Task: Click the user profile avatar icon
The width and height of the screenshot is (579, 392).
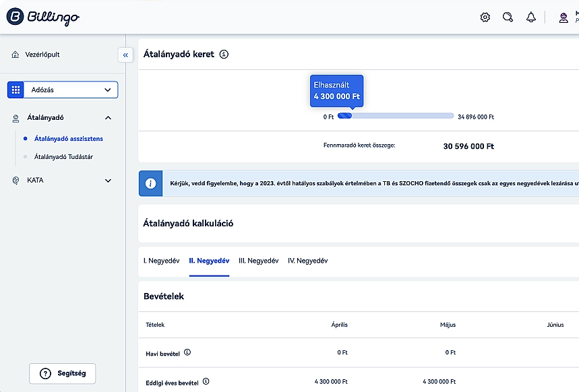Action: (x=563, y=18)
